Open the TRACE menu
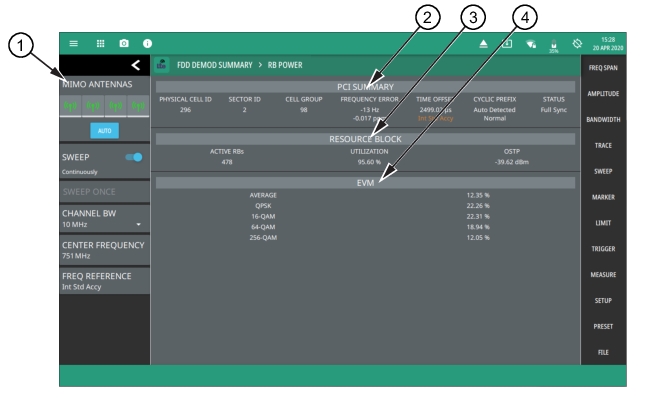 point(603,145)
